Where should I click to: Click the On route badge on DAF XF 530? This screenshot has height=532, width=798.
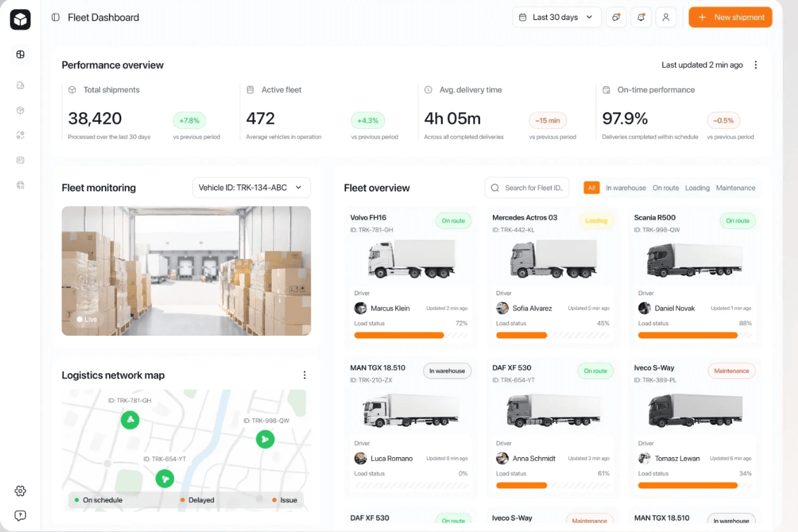595,371
